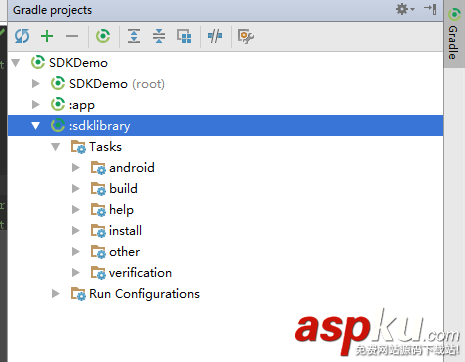This screenshot has width=465, height=362.
Task: Select the build tasks folder
Action: coord(225,189)
